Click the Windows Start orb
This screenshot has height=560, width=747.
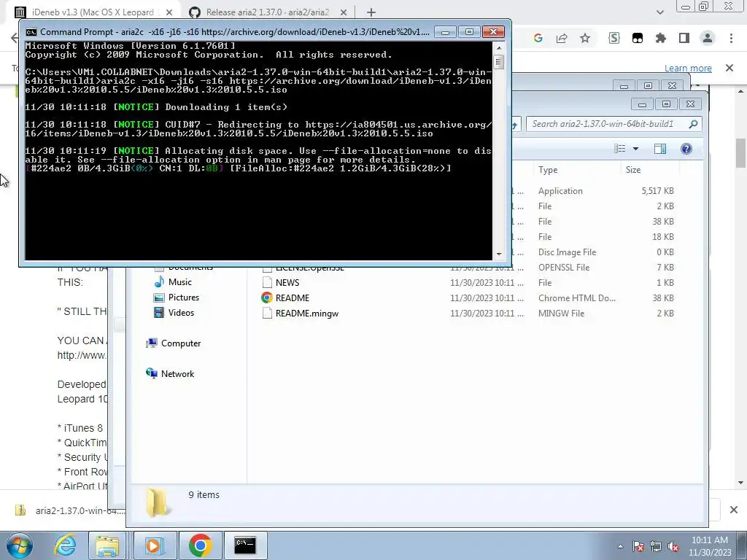point(19,545)
